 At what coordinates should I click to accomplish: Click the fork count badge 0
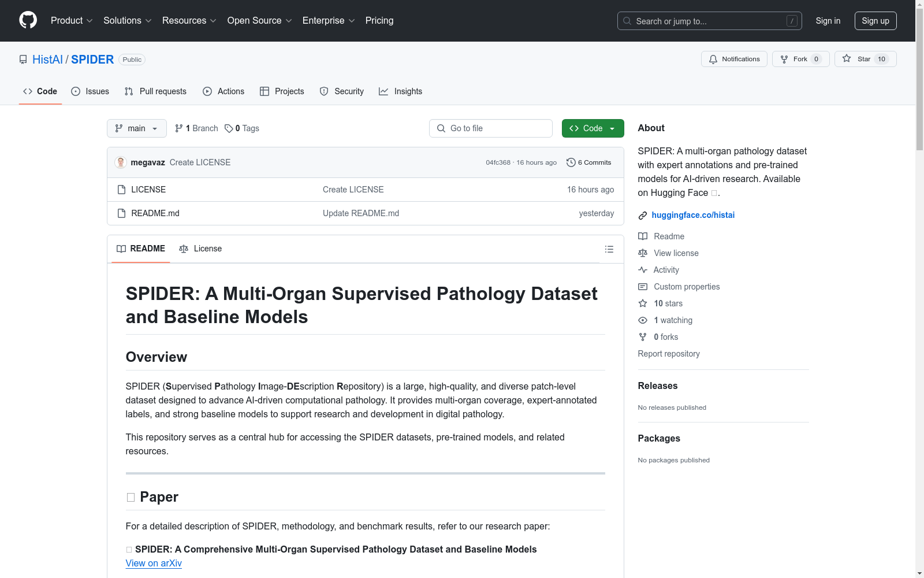[x=817, y=59]
